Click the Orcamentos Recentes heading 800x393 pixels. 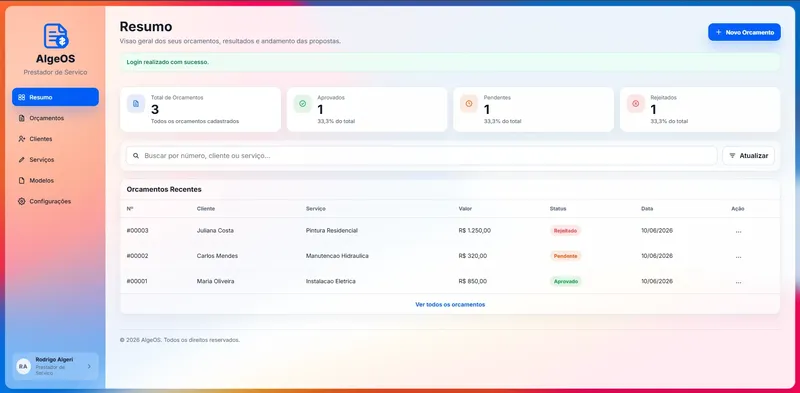164,189
